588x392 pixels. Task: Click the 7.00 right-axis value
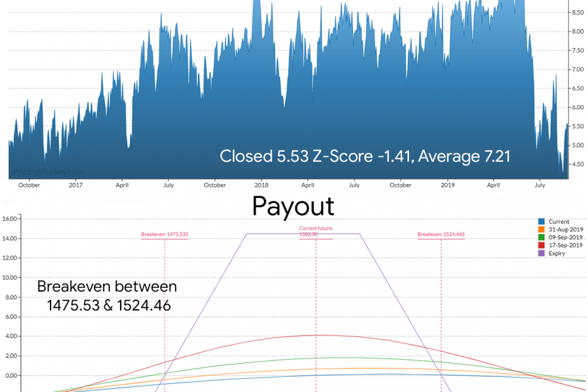tap(578, 70)
